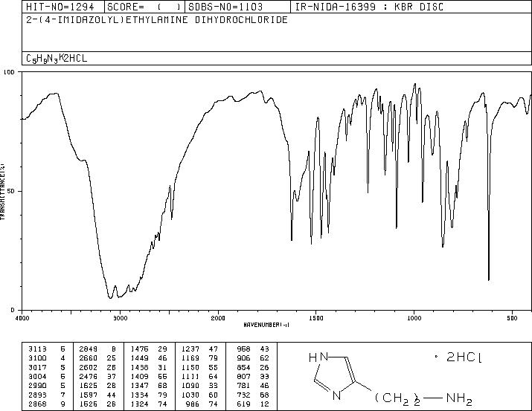Click the 2HCl label beside the structure
This screenshot has height=411, width=532.
tap(464, 357)
